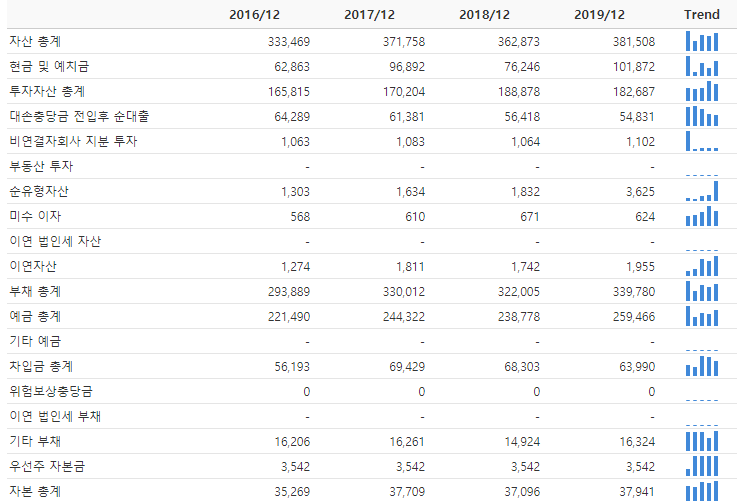This screenshot has width=737, height=501.
Task: Click the value 62,863 for 현금 및 예치금
Action: click(292, 67)
